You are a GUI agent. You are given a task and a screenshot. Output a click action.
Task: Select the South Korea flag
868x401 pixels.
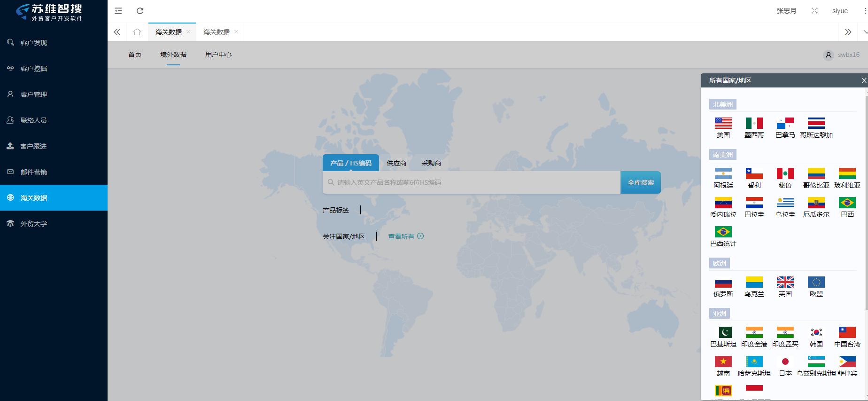pyautogui.click(x=816, y=332)
